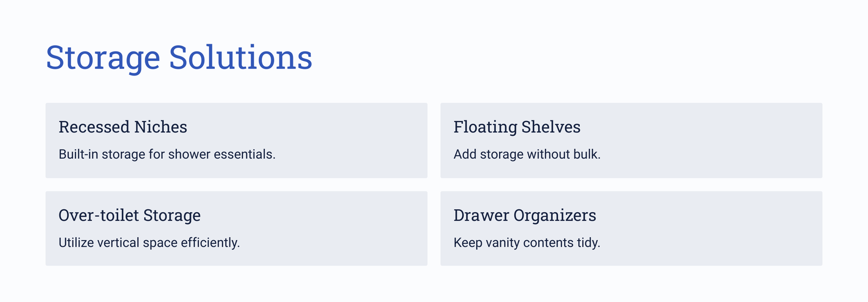Choose the Over-toilet Storage card title
The width and height of the screenshot is (868, 302).
coord(130,215)
